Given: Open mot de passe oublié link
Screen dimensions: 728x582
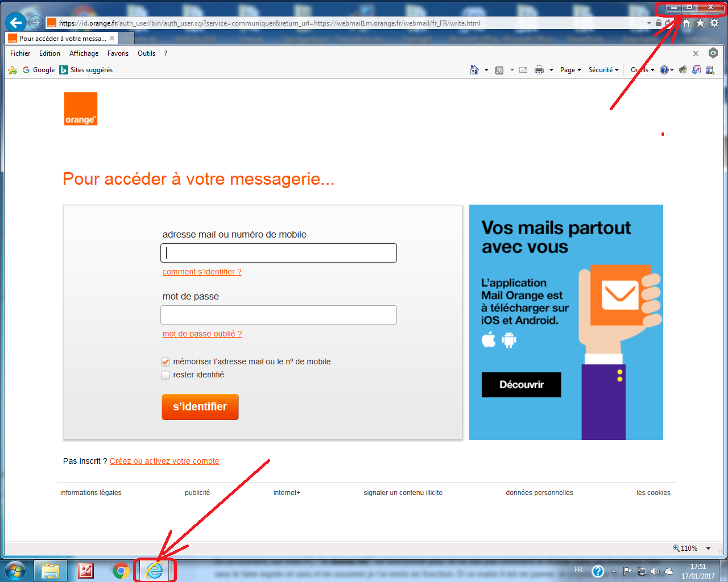Looking at the screenshot, I should [x=202, y=334].
